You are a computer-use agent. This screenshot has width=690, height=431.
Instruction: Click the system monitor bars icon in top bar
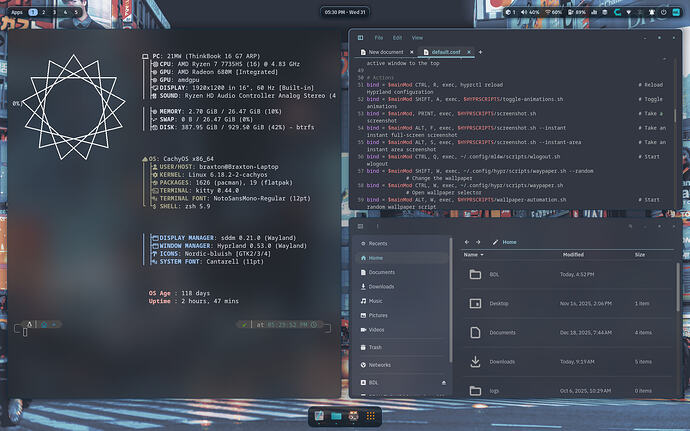tap(594, 12)
